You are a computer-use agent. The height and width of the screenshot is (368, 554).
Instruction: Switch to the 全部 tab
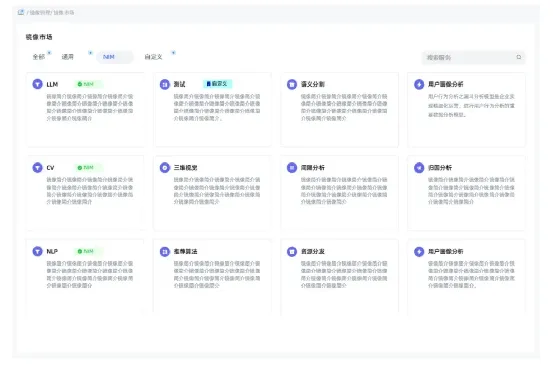(39, 57)
